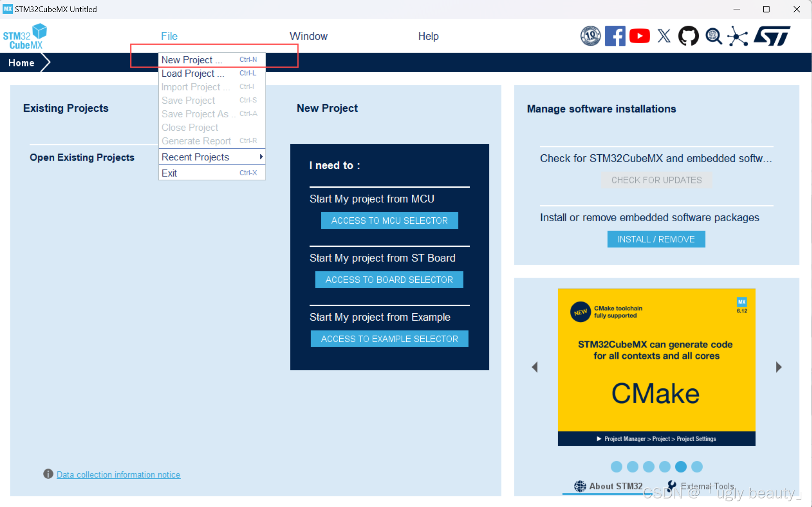Screen dimensions: 812x507
Task: Show next banner with right arrow
Action: [x=779, y=367]
